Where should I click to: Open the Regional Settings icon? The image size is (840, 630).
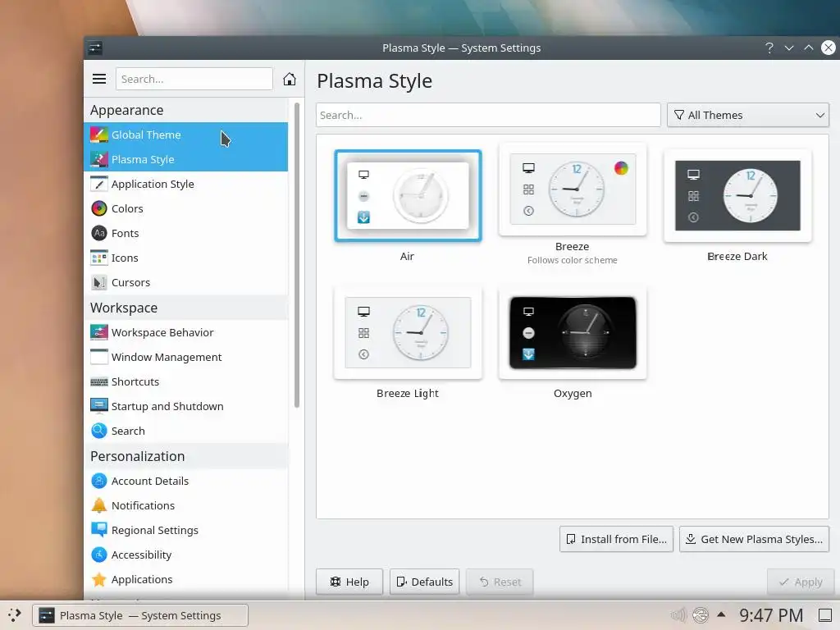[99, 530]
